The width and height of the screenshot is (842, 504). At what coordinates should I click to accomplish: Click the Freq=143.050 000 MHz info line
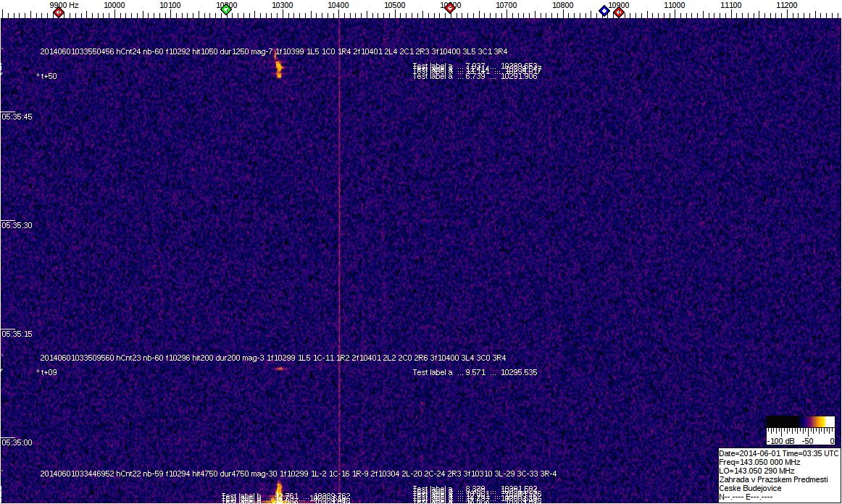tap(759, 462)
